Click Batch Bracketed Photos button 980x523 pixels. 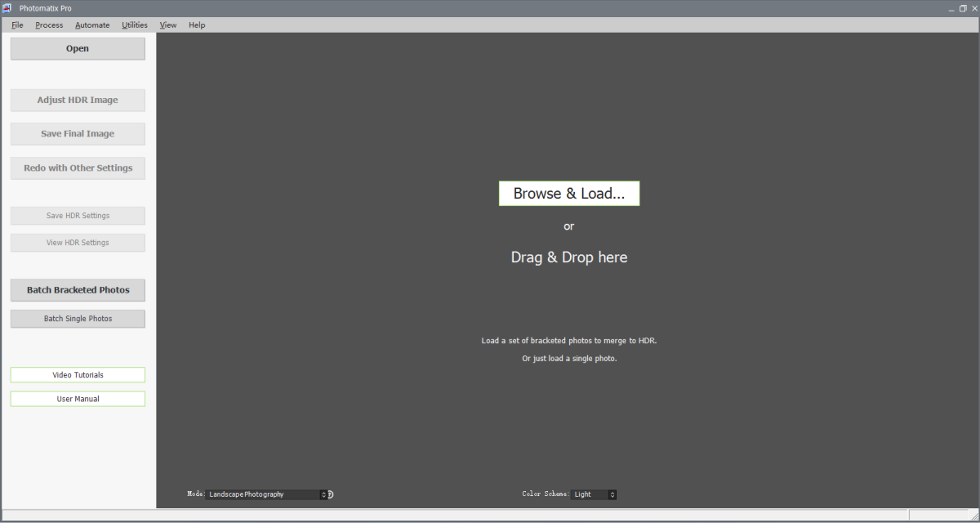(78, 290)
